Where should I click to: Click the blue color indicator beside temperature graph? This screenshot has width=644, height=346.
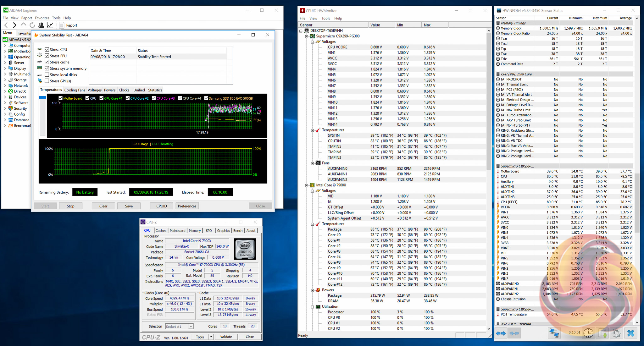coord(42,98)
